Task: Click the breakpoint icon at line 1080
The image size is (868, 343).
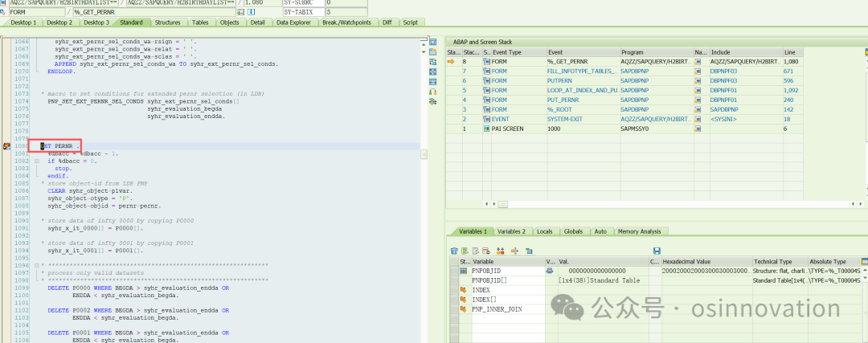Action: [x=6, y=146]
